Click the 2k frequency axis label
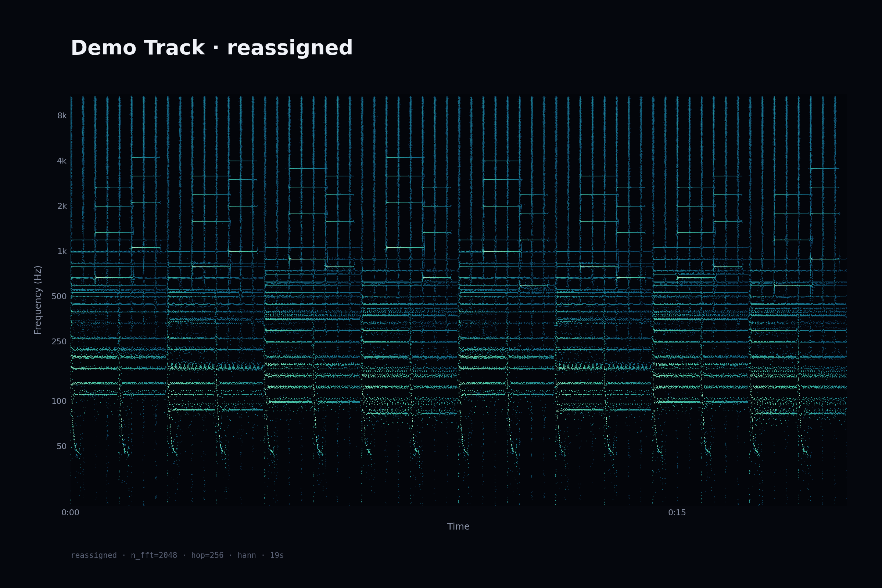The height and width of the screenshot is (588, 882). point(62,206)
